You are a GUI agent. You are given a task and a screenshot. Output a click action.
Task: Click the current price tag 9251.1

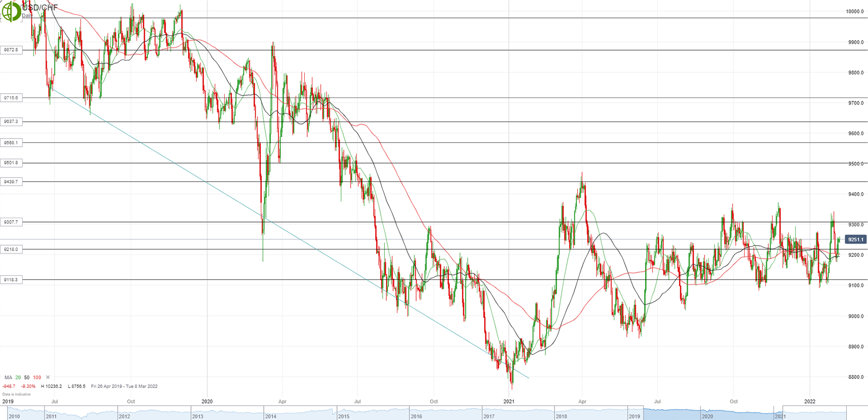point(856,239)
